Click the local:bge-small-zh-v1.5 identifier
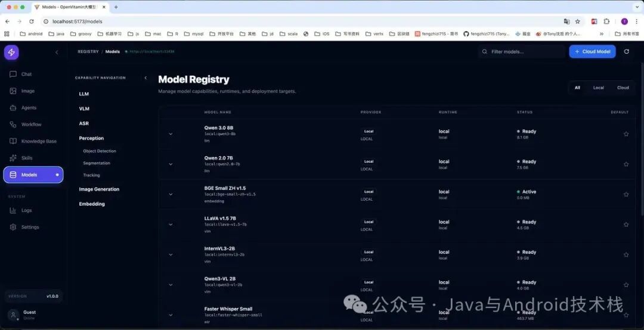 [x=230, y=195]
